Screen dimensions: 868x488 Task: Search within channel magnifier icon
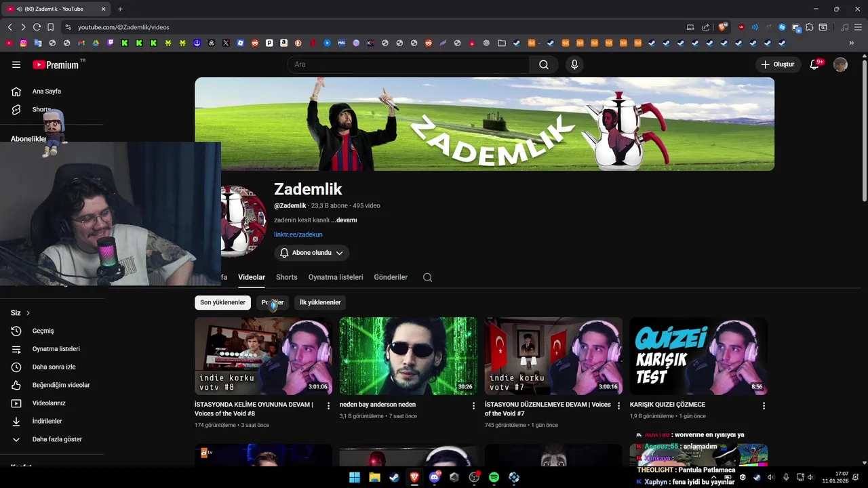point(427,277)
